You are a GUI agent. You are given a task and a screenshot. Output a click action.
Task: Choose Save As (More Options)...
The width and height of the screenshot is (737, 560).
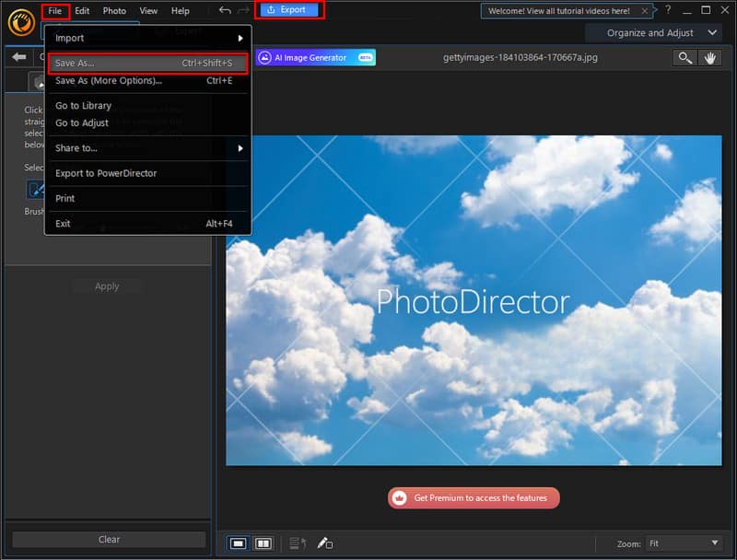(x=147, y=81)
